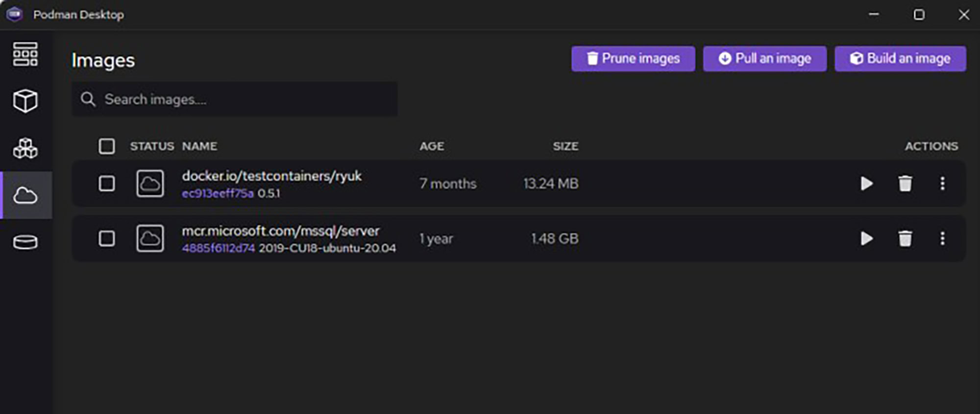The width and height of the screenshot is (980, 414).
Task: Open the Containers section cube icon
Action: point(25,101)
